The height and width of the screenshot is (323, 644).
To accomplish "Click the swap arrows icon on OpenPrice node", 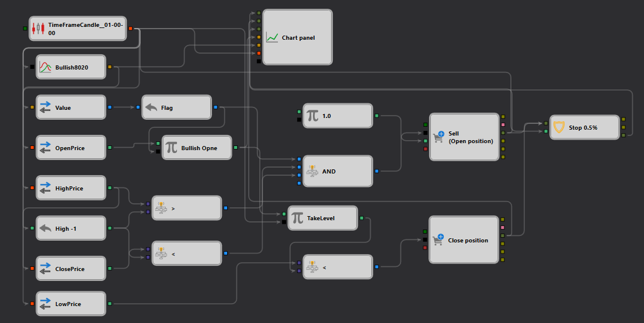I will [45, 148].
